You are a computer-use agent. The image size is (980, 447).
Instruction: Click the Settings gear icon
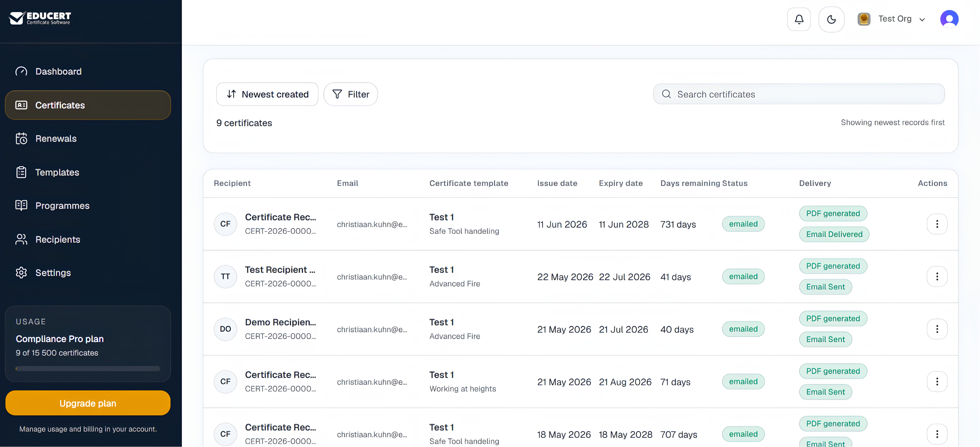pyautogui.click(x=21, y=272)
